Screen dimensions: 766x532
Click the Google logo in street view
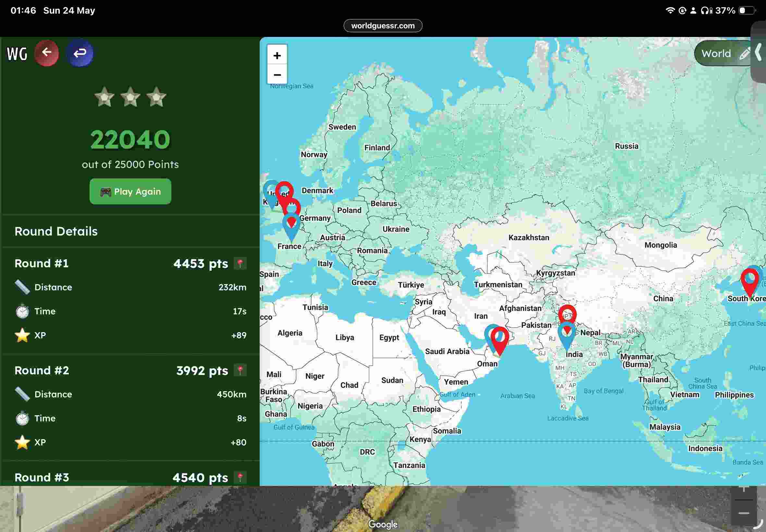[x=383, y=524]
